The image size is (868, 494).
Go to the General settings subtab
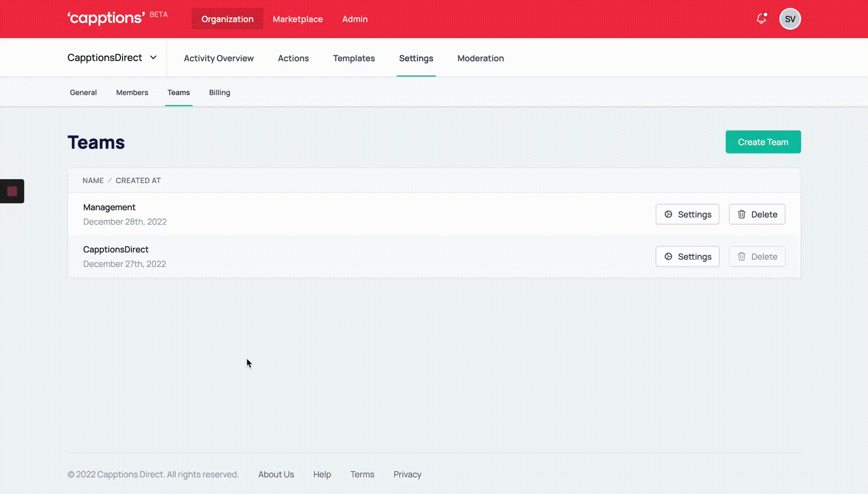83,92
